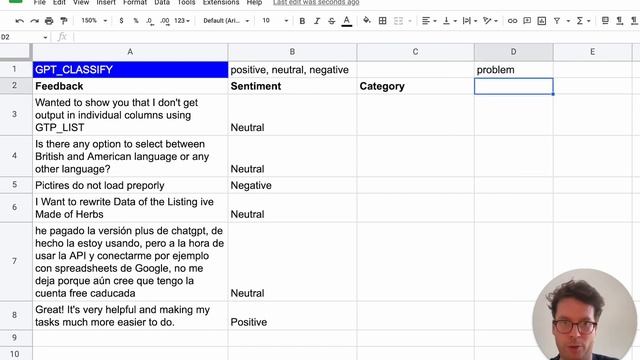Click the Undo arrow in toolbar

click(x=19, y=21)
